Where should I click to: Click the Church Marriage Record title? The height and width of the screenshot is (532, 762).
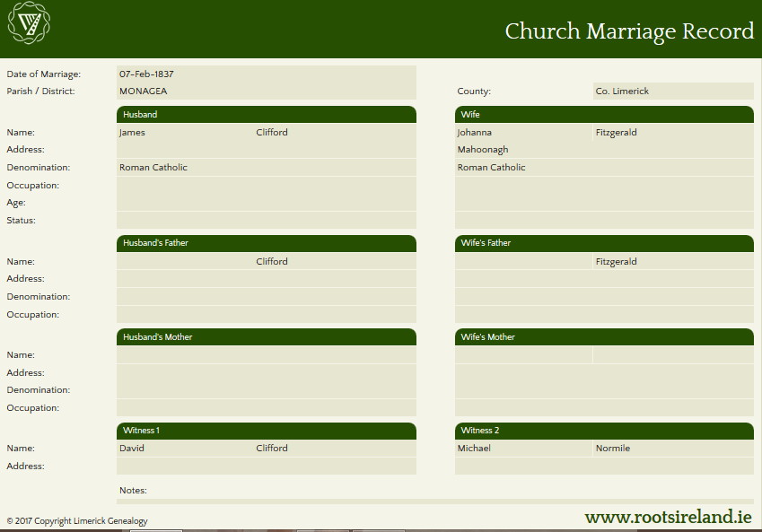point(628,31)
